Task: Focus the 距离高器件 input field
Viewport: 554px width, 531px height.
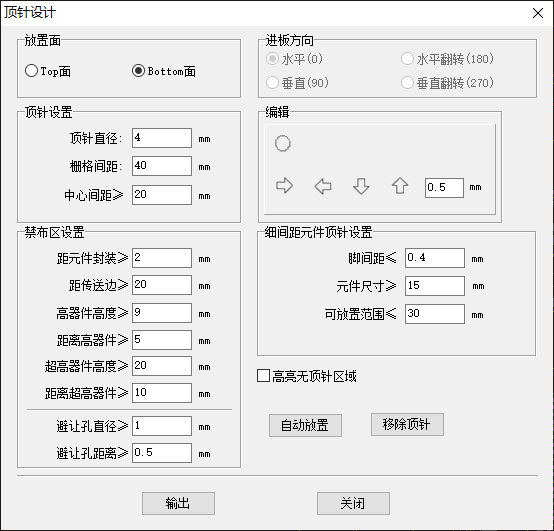Action: [162, 340]
